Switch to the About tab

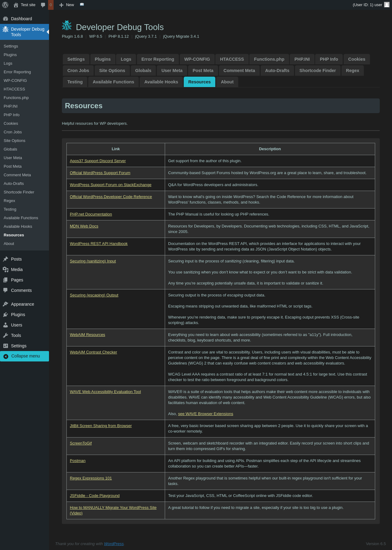pyautogui.click(x=227, y=82)
